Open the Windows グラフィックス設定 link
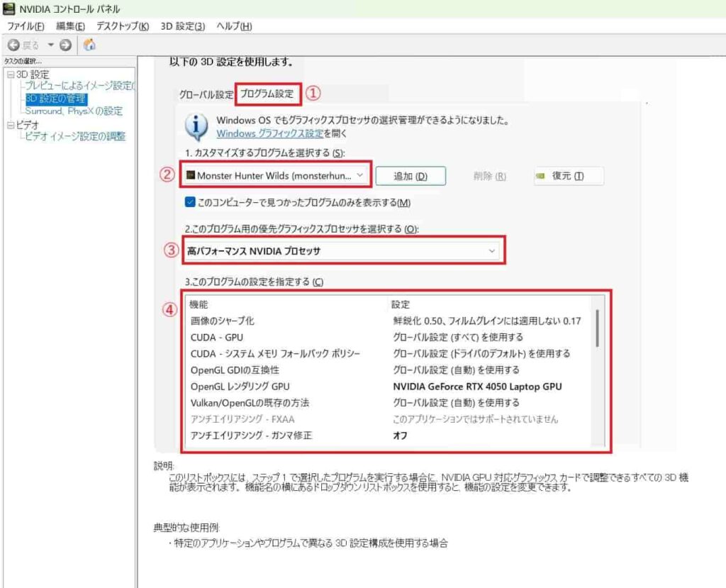Screen dimensions: 726x588 270,133
